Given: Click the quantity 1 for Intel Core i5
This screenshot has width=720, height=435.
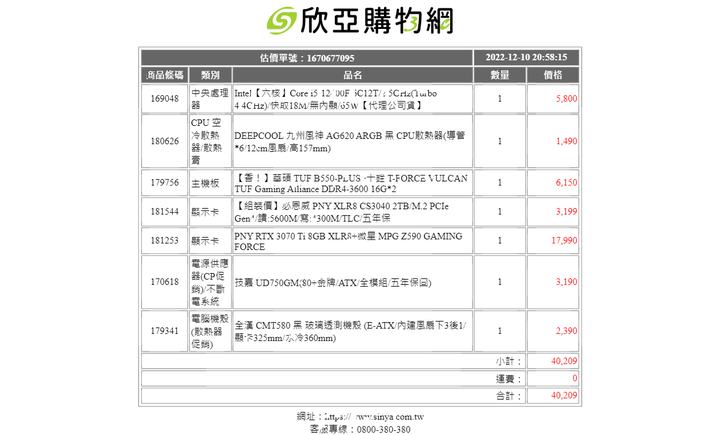Looking at the screenshot, I should click(500, 99).
